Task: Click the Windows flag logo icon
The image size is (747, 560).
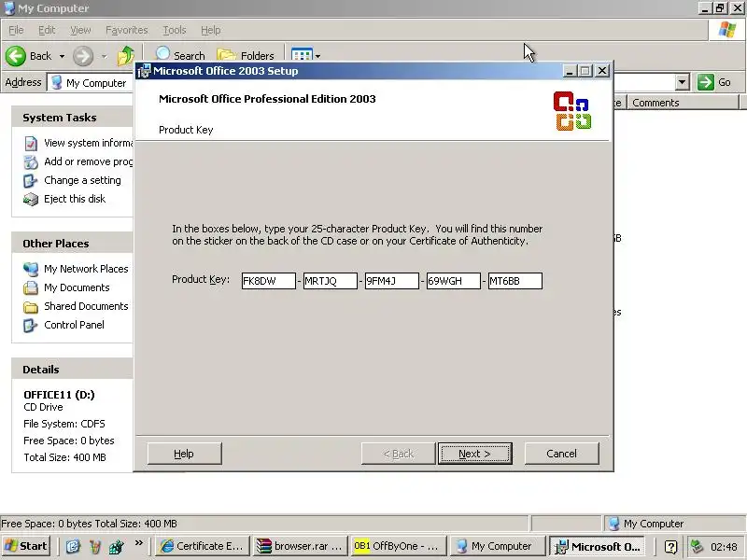Action: 727,30
